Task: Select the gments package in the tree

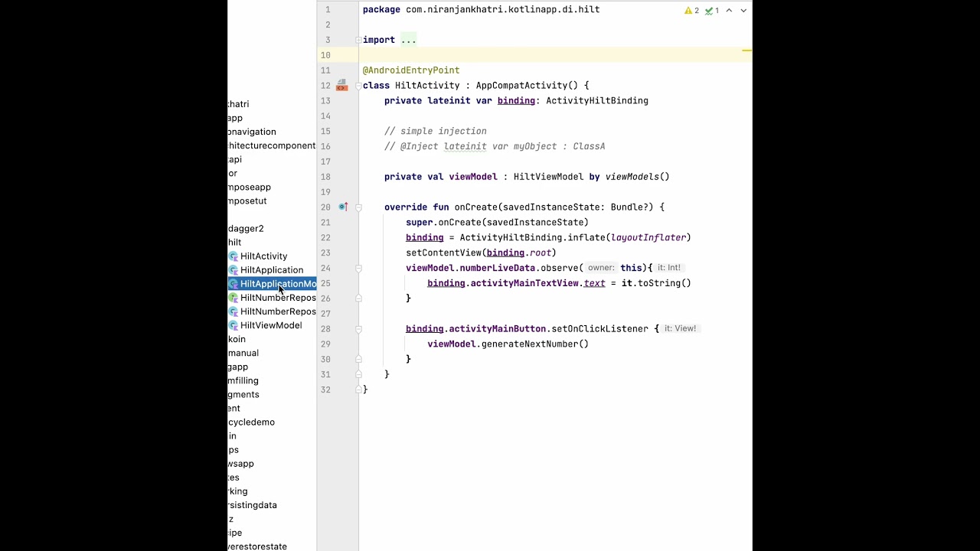Action: pos(243,394)
